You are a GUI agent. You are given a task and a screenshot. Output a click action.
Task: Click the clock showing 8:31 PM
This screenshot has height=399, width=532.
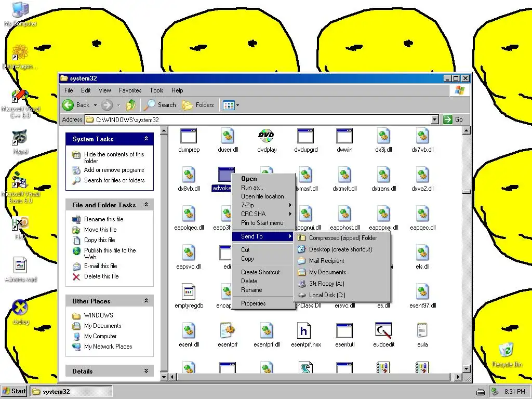click(x=514, y=392)
